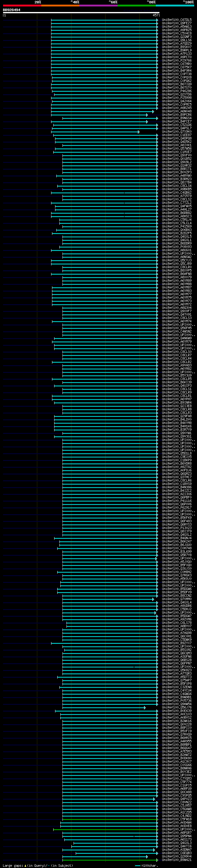Select label UniRef100_P08093

(x=176, y=247)
